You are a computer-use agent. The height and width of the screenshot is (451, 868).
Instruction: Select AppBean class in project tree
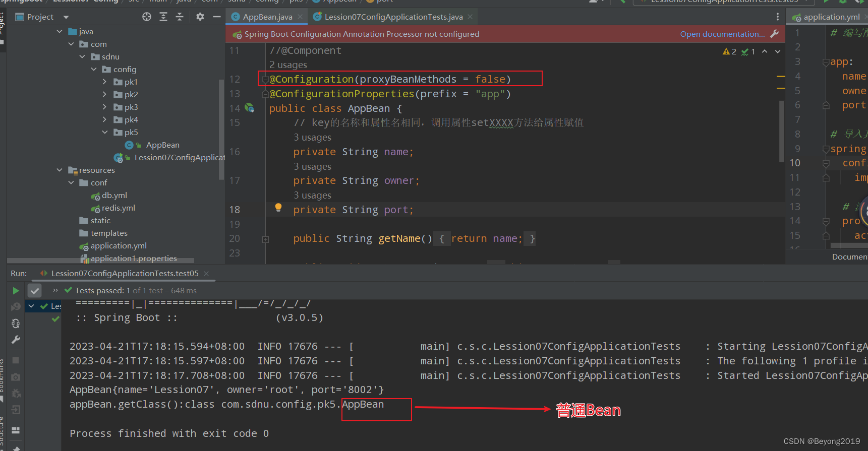162,145
